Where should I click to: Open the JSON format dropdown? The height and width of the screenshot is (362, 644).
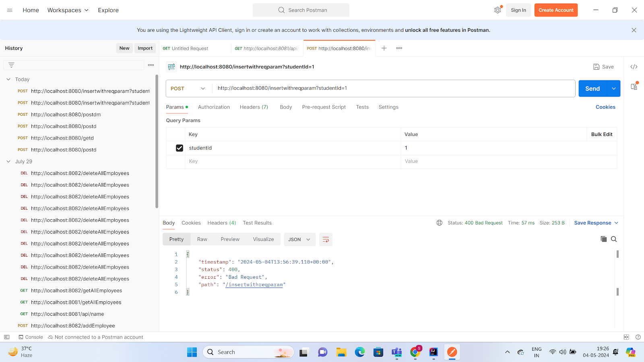click(299, 239)
